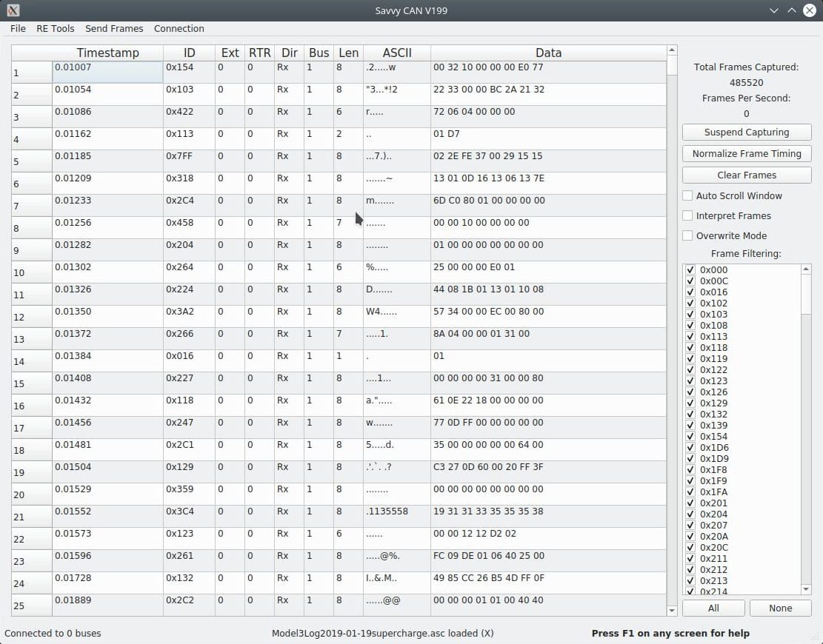Open the File menu
The image size is (823, 644).
tap(18, 28)
